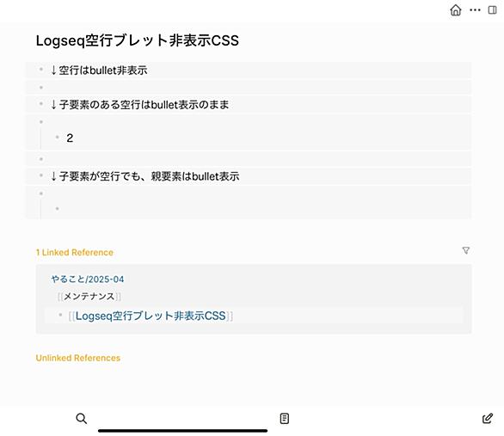Open linked page やること/2025-04
The width and height of the screenshot is (504, 436).
click(88, 279)
